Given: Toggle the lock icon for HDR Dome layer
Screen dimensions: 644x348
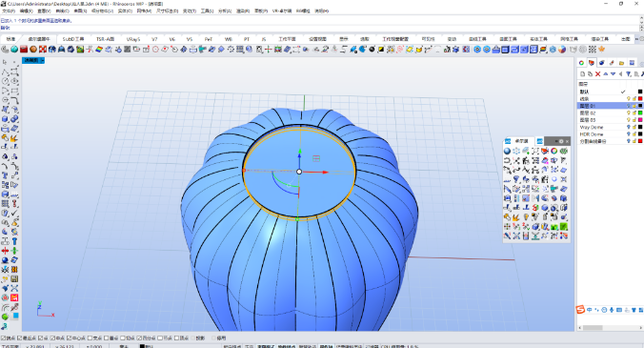Looking at the screenshot, I should coord(634,134).
